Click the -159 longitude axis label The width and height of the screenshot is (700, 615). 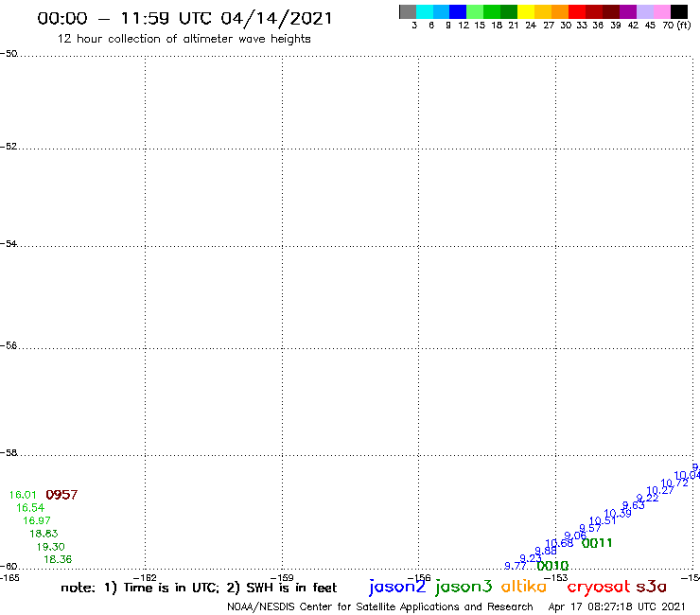pos(282,578)
